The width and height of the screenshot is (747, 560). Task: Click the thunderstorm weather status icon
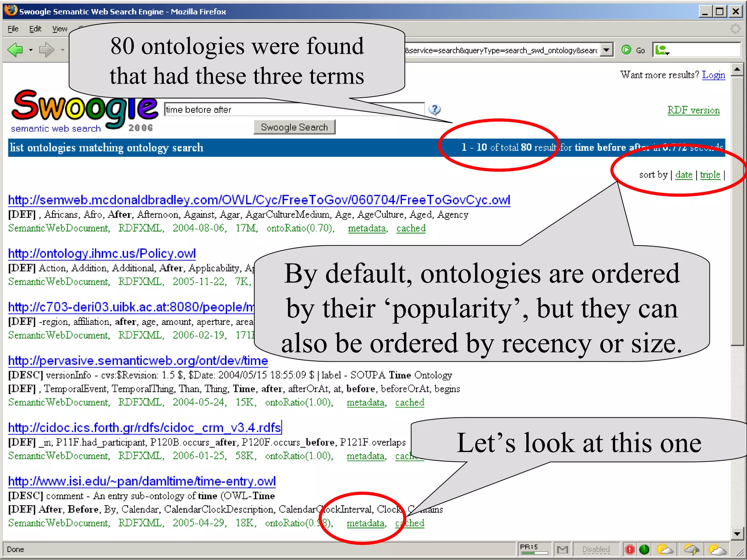click(691, 549)
